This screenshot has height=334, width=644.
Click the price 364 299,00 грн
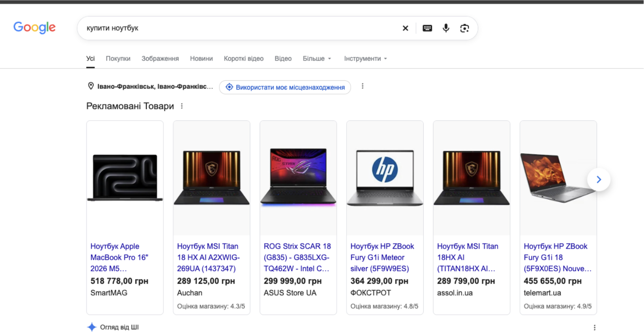[379, 281]
